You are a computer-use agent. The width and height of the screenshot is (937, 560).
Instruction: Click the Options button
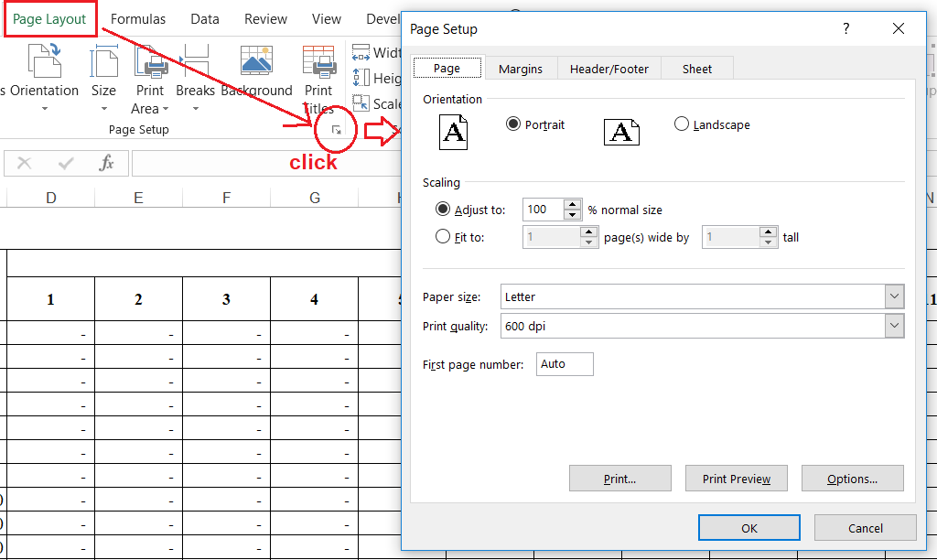852,478
